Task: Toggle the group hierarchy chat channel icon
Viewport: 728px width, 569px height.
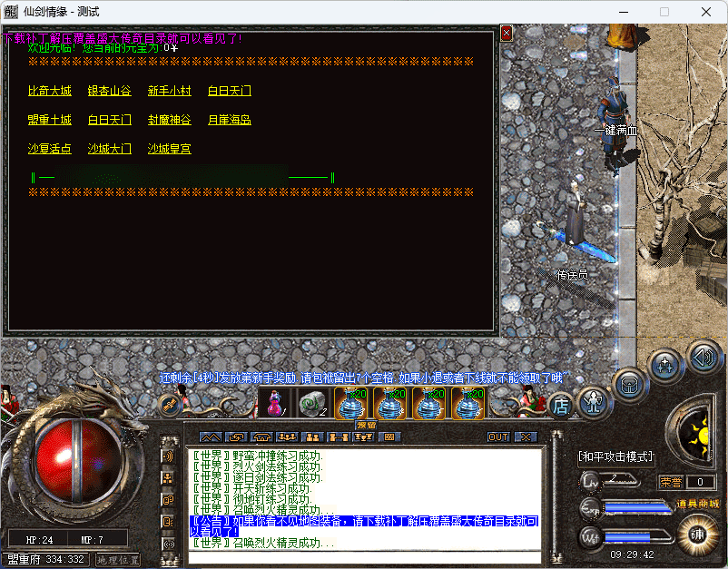Action: click(168, 478)
